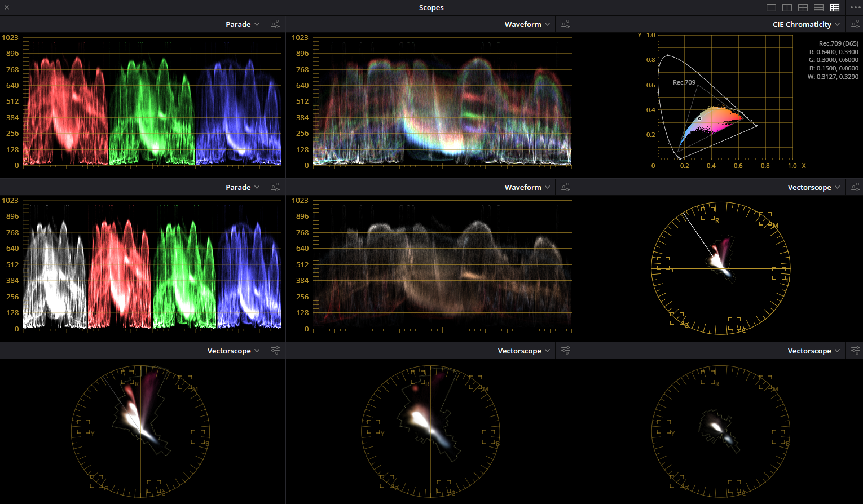
Task: Open settings for the lower Waveform scope
Action: pos(565,187)
